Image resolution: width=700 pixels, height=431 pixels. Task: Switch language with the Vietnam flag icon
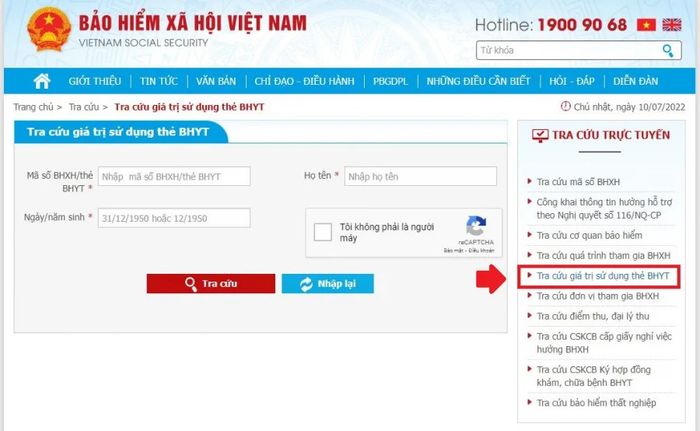tap(646, 25)
